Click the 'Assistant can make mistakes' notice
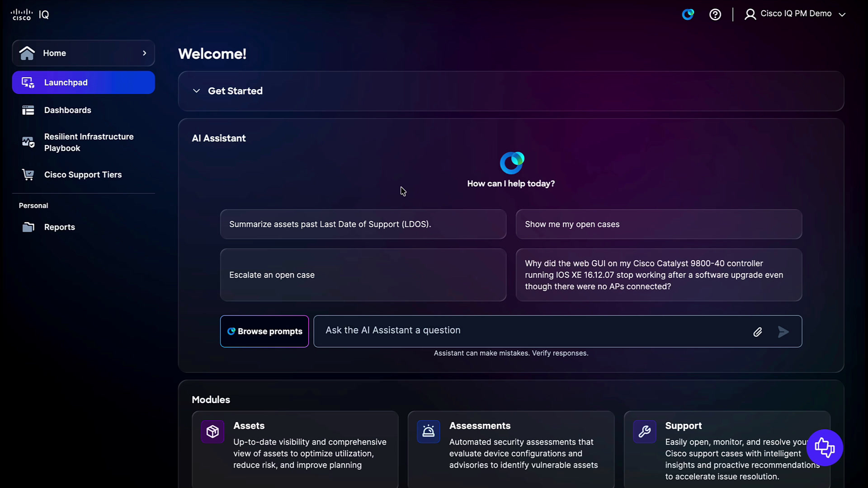Viewport: 868px width, 488px height. tap(511, 353)
